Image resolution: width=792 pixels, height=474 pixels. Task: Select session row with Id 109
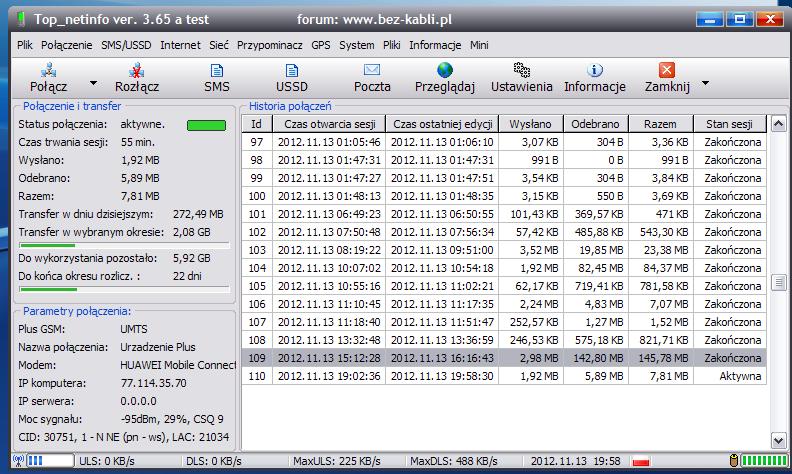pos(500,358)
